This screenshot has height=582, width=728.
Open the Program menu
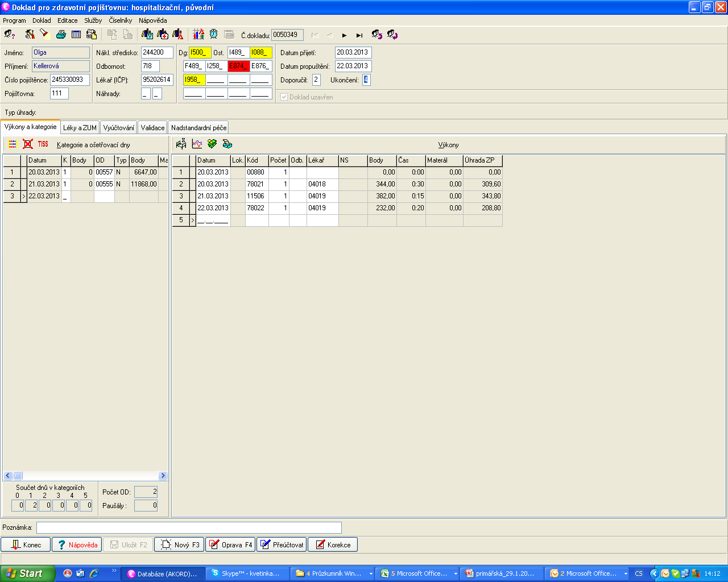(x=14, y=20)
